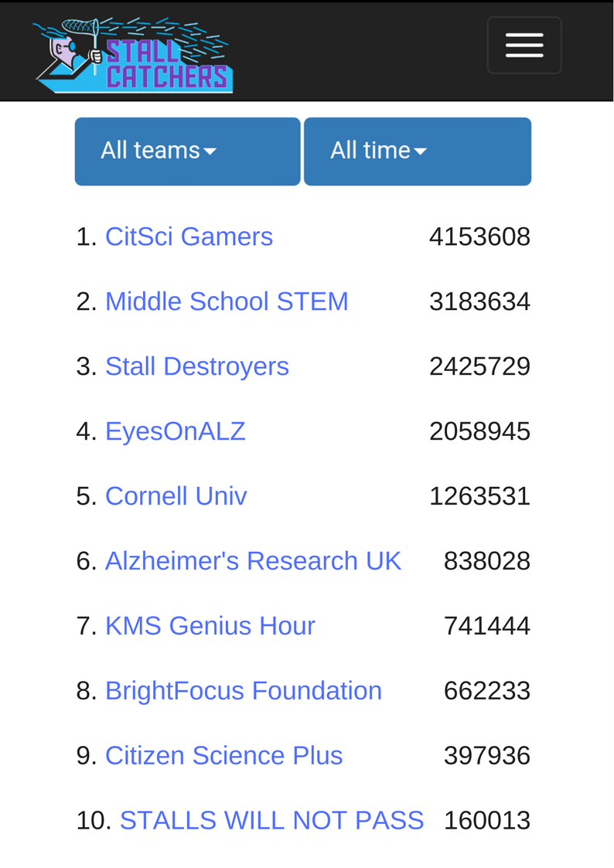
Task: Click the caret arrow beside All teams
Action: coord(210,151)
